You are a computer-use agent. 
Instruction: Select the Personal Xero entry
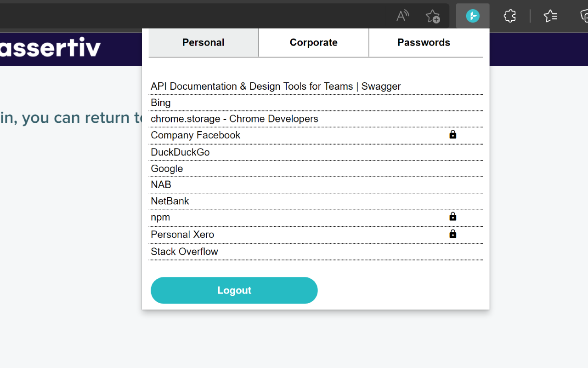pos(316,235)
